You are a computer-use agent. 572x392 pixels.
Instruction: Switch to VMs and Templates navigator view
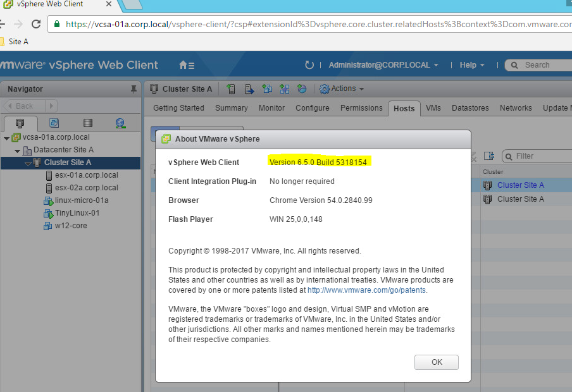point(54,123)
